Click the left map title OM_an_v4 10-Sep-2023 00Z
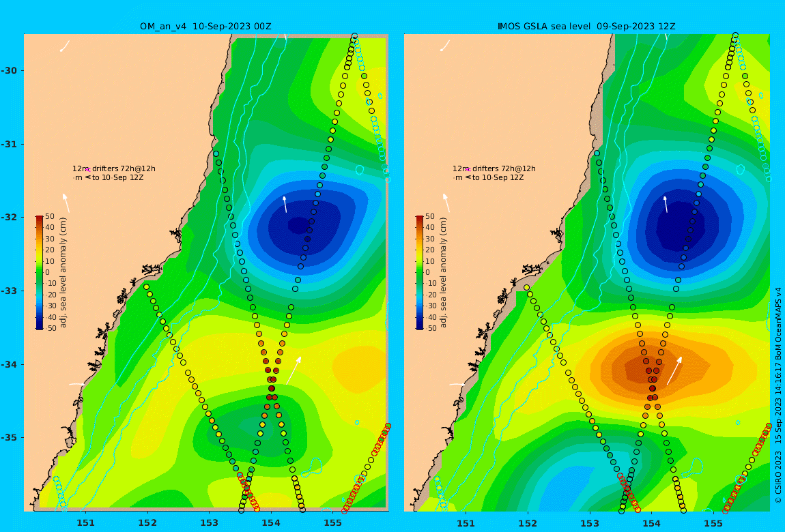 coord(205,27)
